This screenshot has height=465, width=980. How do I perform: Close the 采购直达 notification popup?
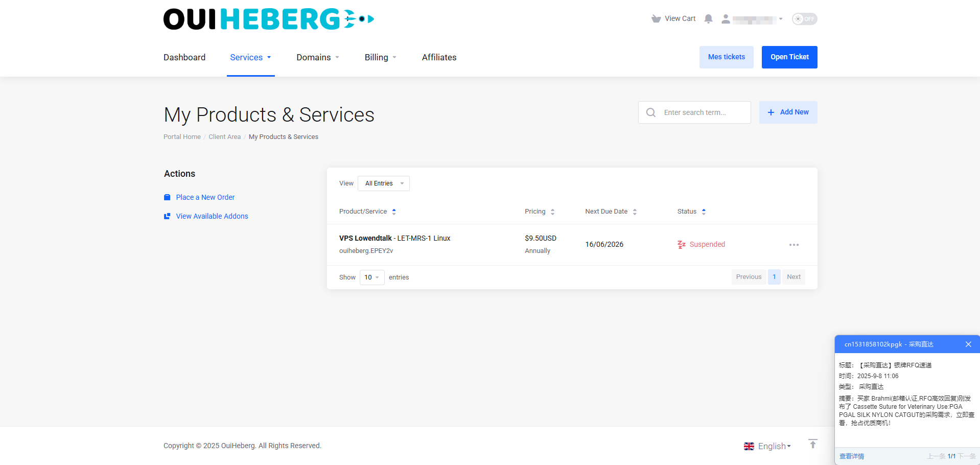[968, 344]
